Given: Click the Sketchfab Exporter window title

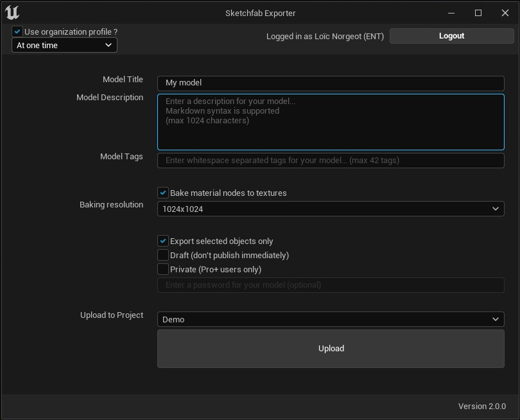Looking at the screenshot, I should (x=261, y=13).
